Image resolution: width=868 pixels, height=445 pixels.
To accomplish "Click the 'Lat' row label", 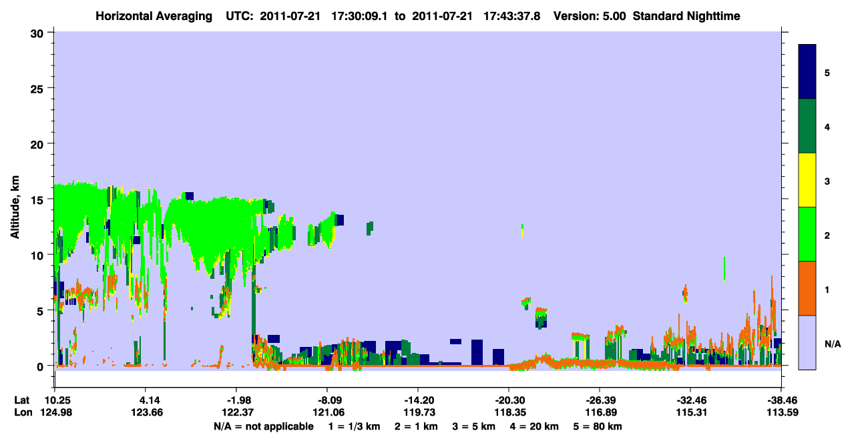I will pyautogui.click(x=21, y=400).
